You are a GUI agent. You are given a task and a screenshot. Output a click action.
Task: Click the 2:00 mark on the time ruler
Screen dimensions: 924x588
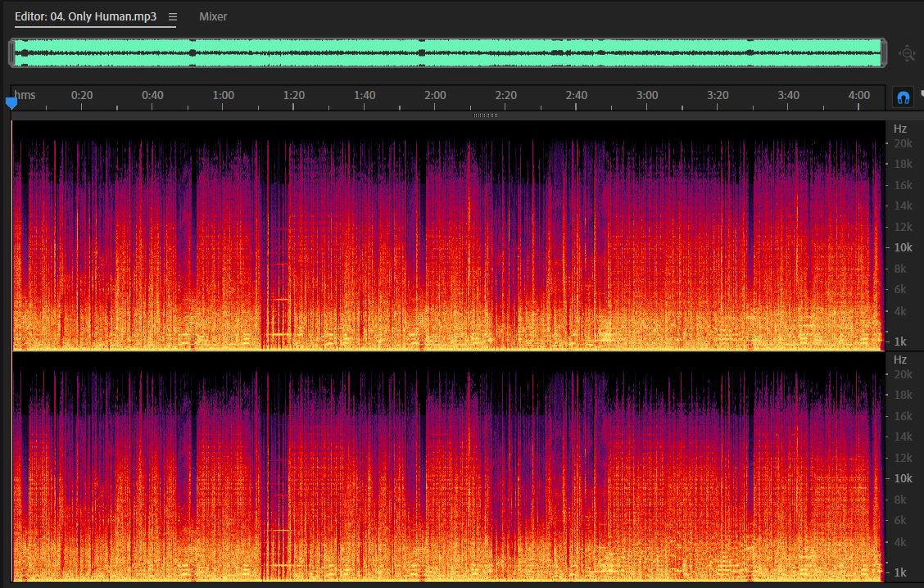[x=436, y=95]
